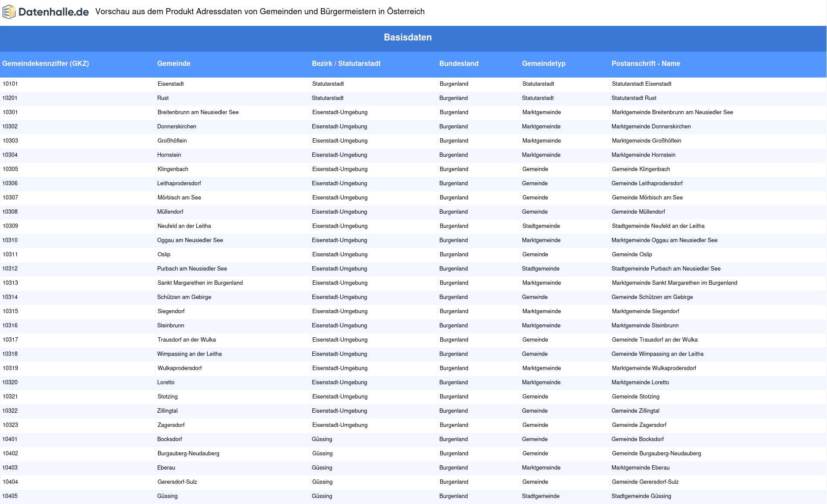
Task: Click the Bundesland column header
Action: coord(459,64)
